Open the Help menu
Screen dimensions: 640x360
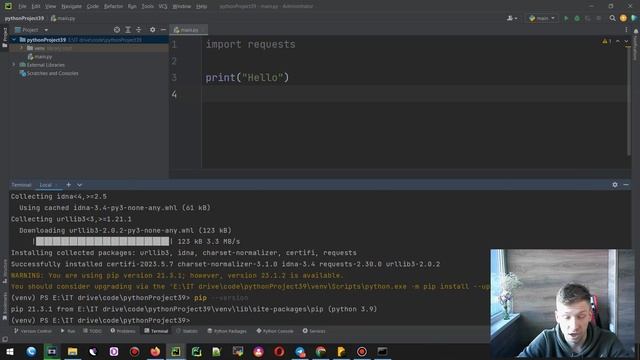click(x=201, y=6)
